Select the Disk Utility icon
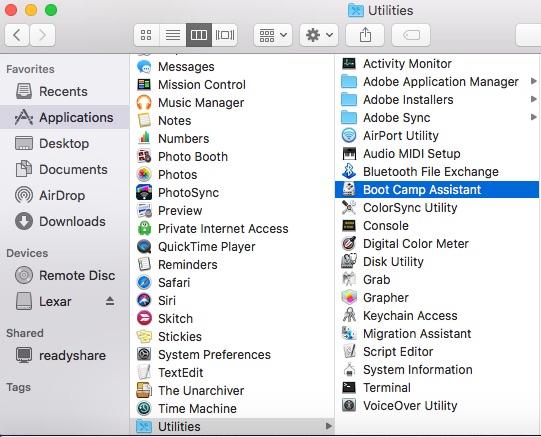The height and width of the screenshot is (437, 541). (349, 261)
